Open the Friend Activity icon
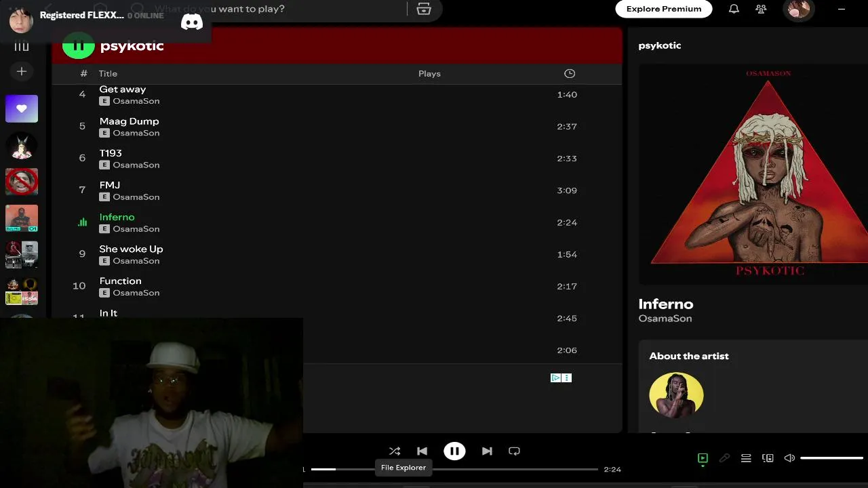This screenshot has height=488, width=868. click(761, 9)
